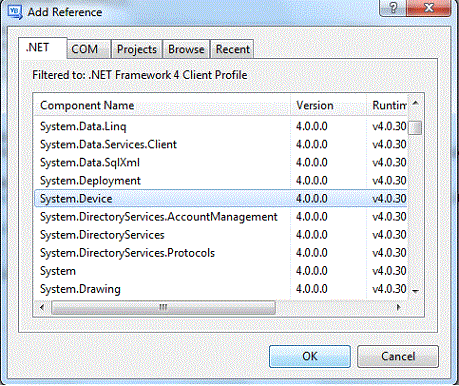Click vertical scrollbar down arrow
The image size is (459, 386).
(x=415, y=291)
